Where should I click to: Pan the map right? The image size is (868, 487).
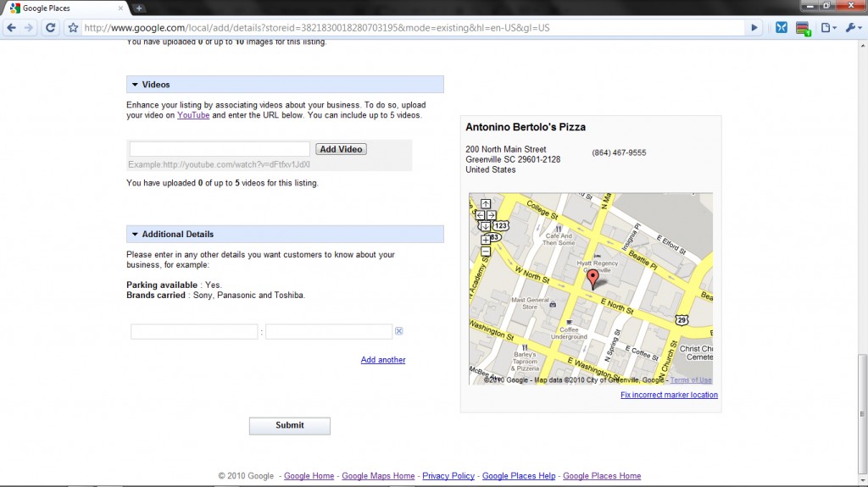pyautogui.click(x=491, y=215)
